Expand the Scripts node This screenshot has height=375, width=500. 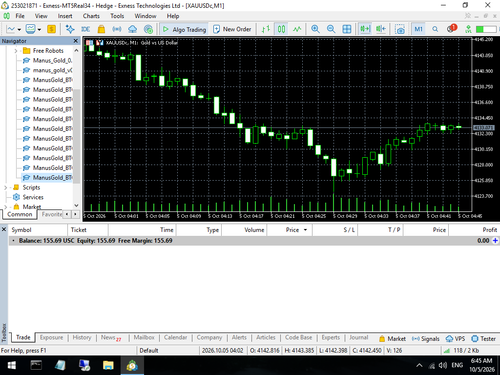point(5,187)
